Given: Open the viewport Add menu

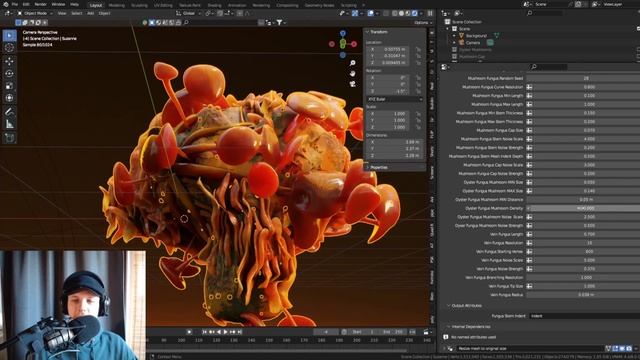Looking at the screenshot, I should pyautogui.click(x=91, y=13).
